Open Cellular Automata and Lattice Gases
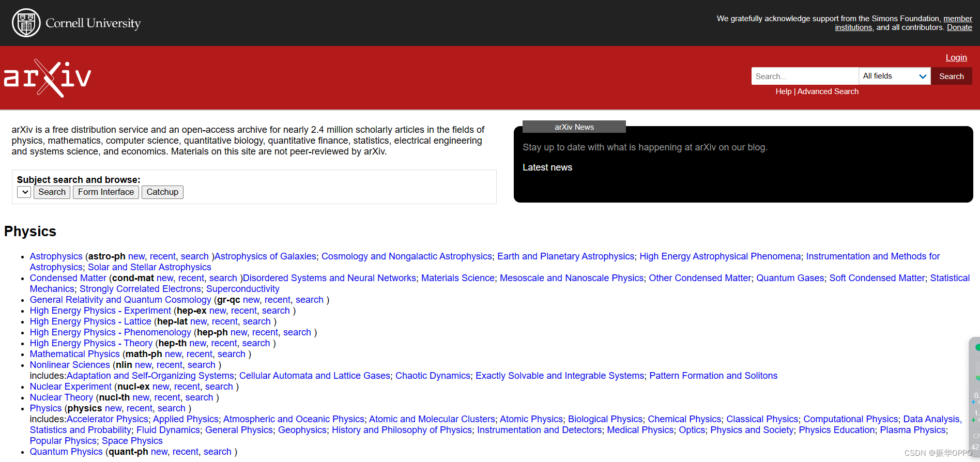The width and height of the screenshot is (980, 462). pyautogui.click(x=315, y=376)
